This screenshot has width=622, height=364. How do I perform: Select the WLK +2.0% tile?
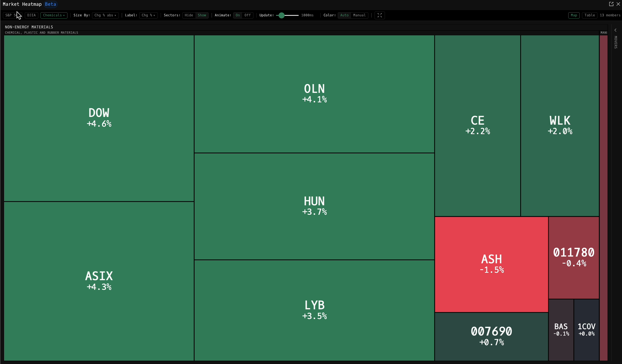click(560, 126)
